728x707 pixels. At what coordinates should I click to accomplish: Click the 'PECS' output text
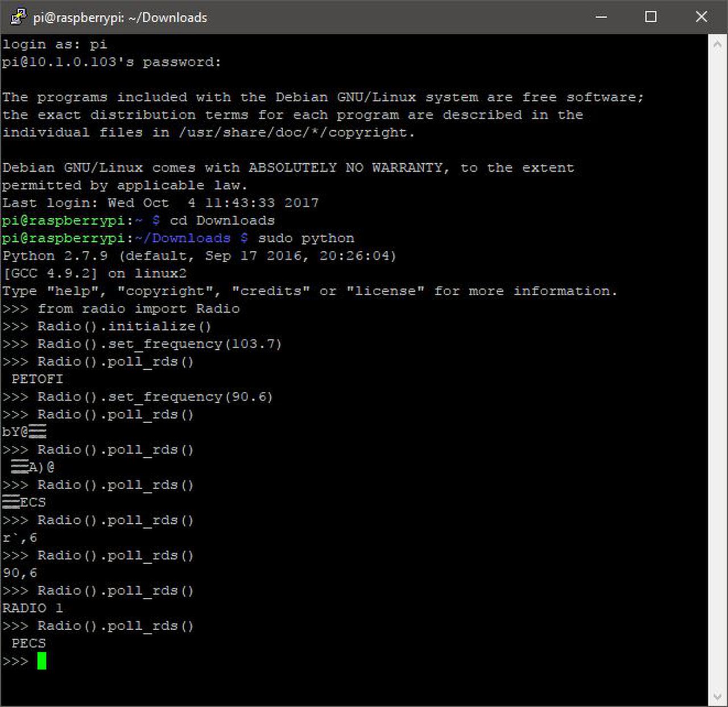[28, 644]
